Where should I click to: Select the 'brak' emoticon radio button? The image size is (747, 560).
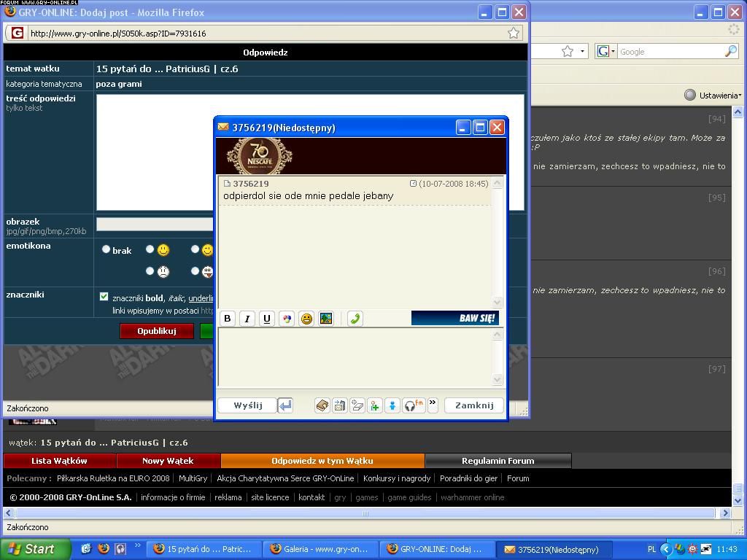106,249
